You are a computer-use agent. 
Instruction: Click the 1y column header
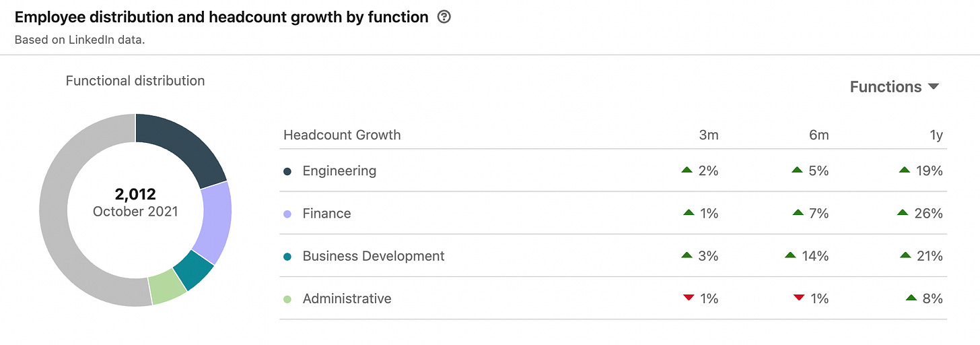tap(935, 135)
